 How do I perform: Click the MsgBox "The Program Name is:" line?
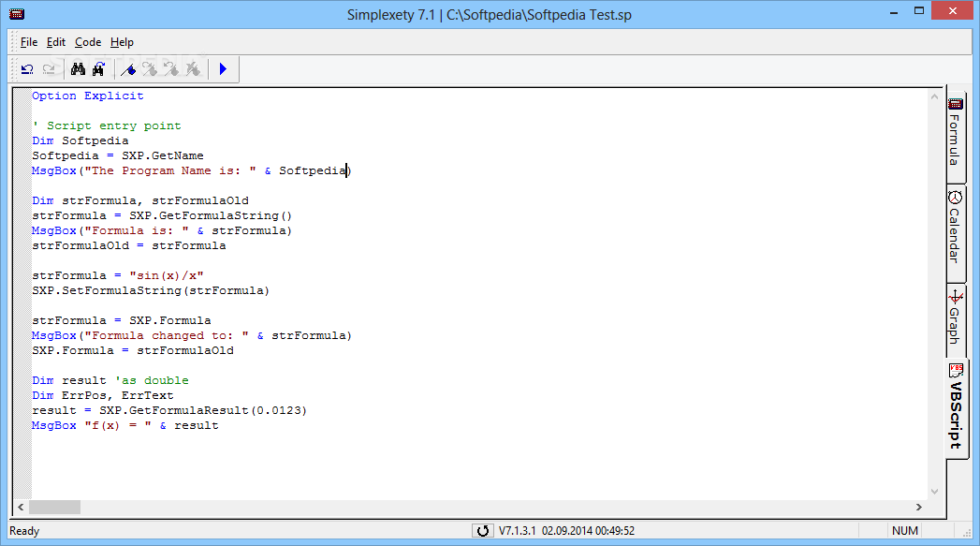(x=191, y=170)
